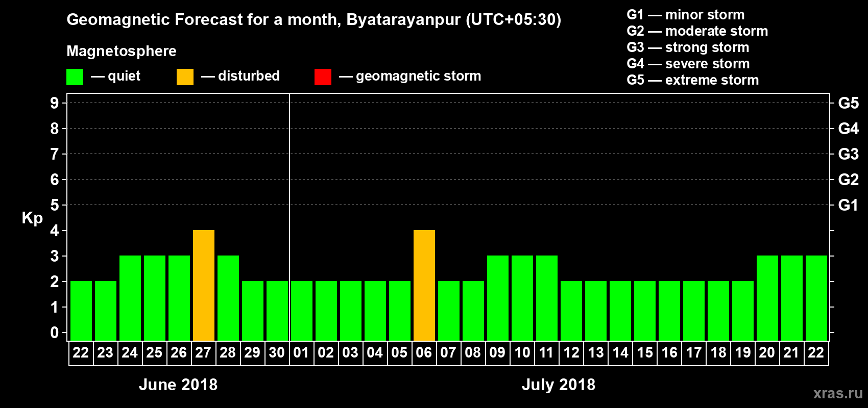Click the G1 label on the right axis
The image size is (868, 408).
849,205
